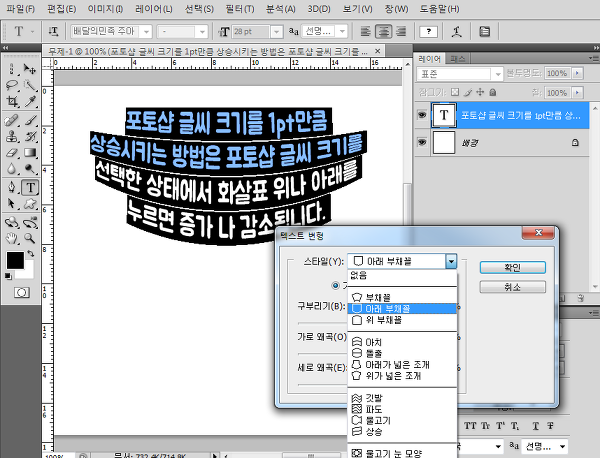
Task: Open the 필터(T) menu
Action: (x=240, y=9)
